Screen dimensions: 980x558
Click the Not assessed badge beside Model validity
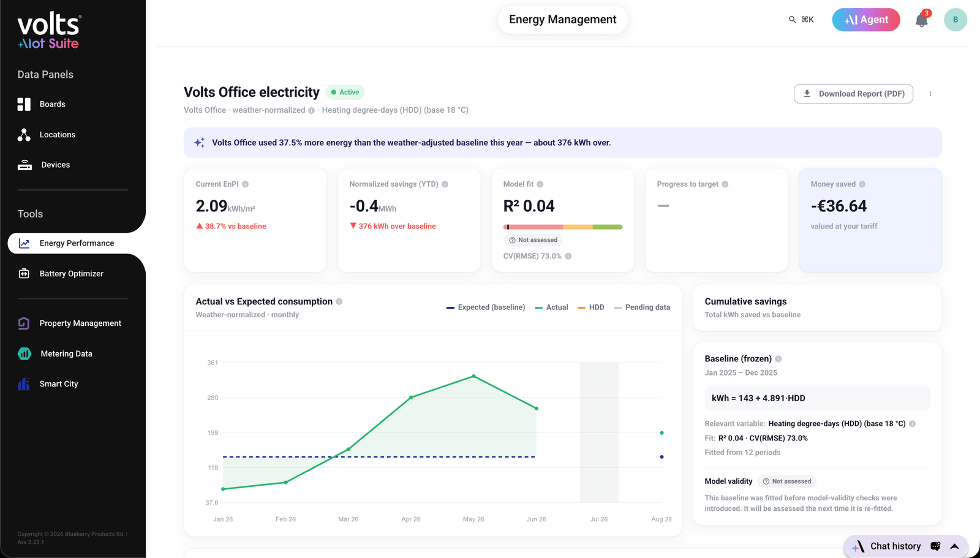point(787,481)
